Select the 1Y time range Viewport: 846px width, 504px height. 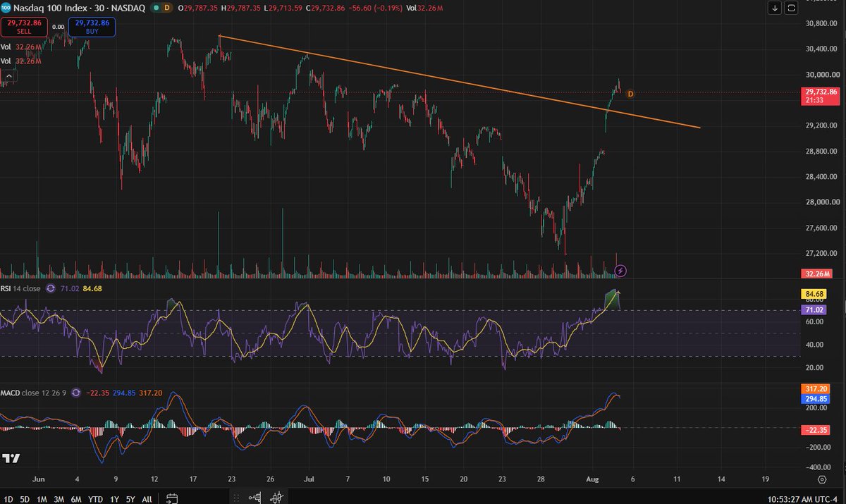[x=114, y=499]
